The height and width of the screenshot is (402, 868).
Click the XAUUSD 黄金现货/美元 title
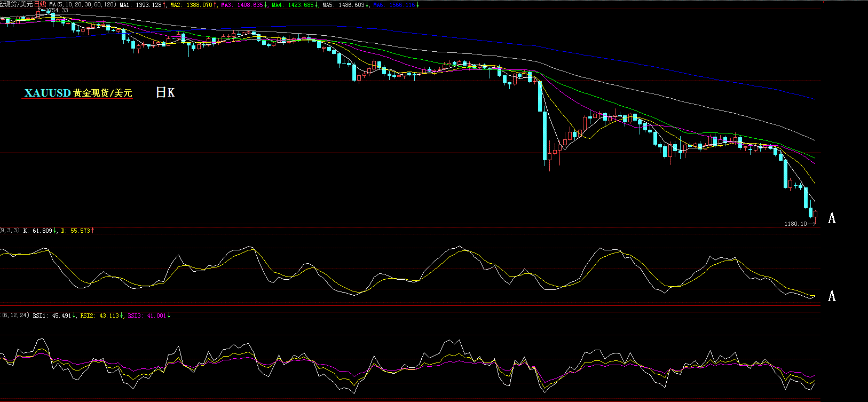[78, 93]
